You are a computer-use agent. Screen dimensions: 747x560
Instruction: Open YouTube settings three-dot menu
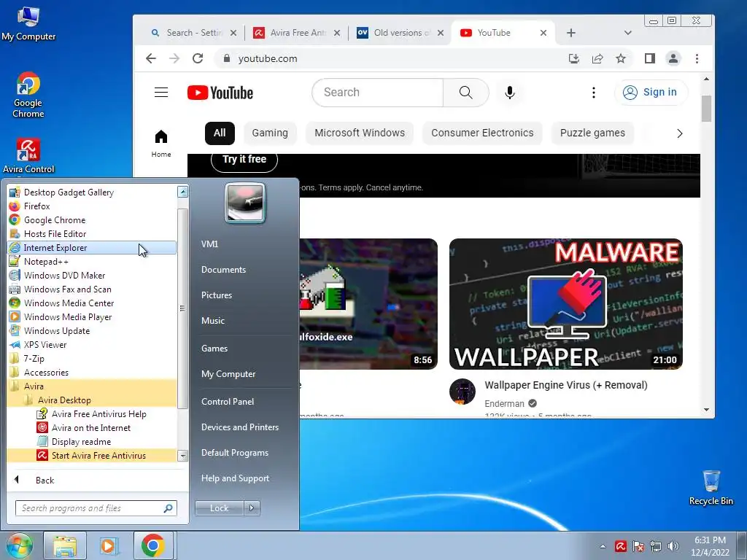[594, 93]
